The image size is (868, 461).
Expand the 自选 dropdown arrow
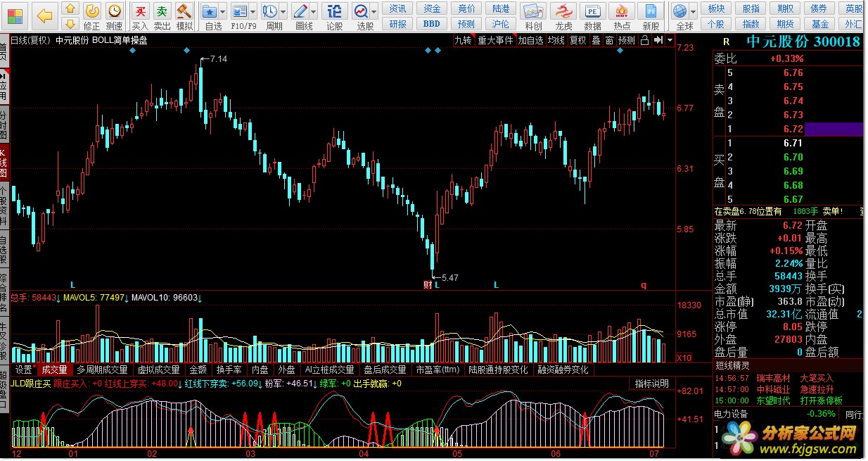tap(223, 12)
